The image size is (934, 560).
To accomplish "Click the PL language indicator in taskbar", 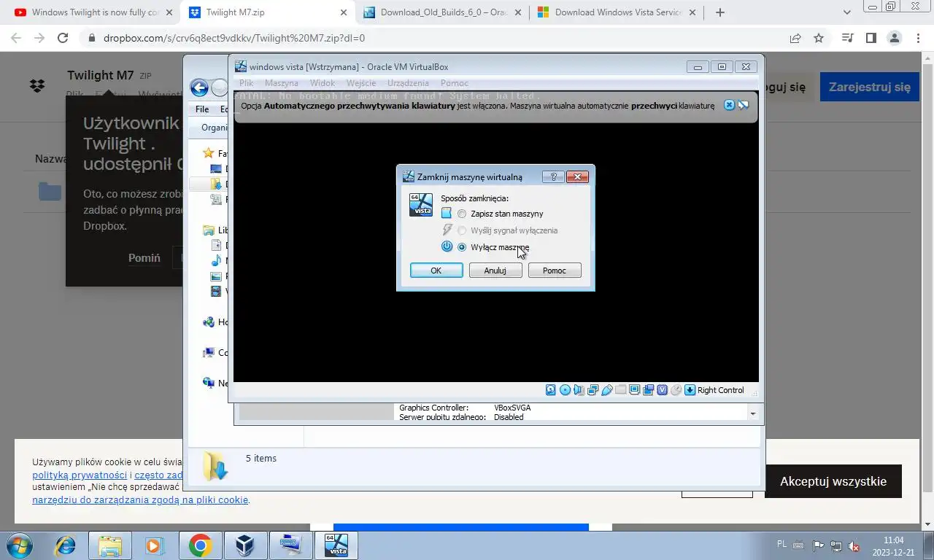I will tap(781, 544).
